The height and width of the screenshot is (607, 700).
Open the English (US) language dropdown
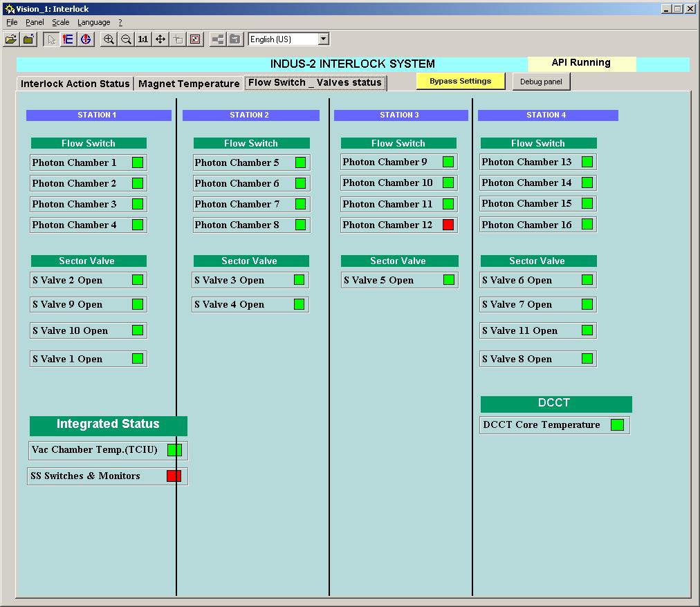(324, 39)
